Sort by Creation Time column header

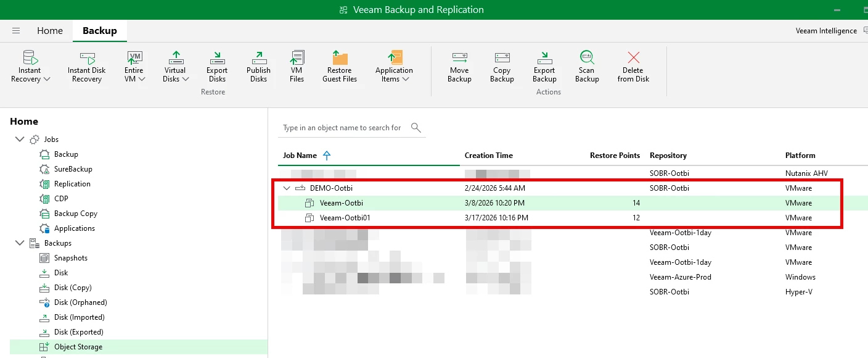tap(488, 156)
